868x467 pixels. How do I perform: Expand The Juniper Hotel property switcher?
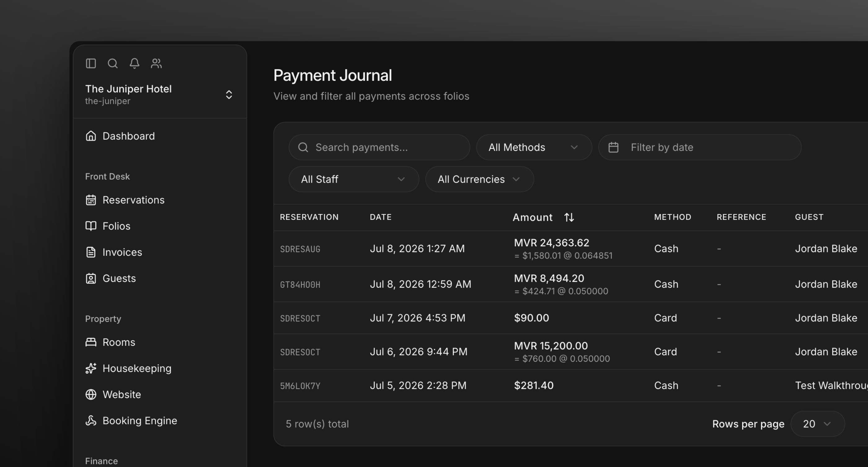[160, 95]
